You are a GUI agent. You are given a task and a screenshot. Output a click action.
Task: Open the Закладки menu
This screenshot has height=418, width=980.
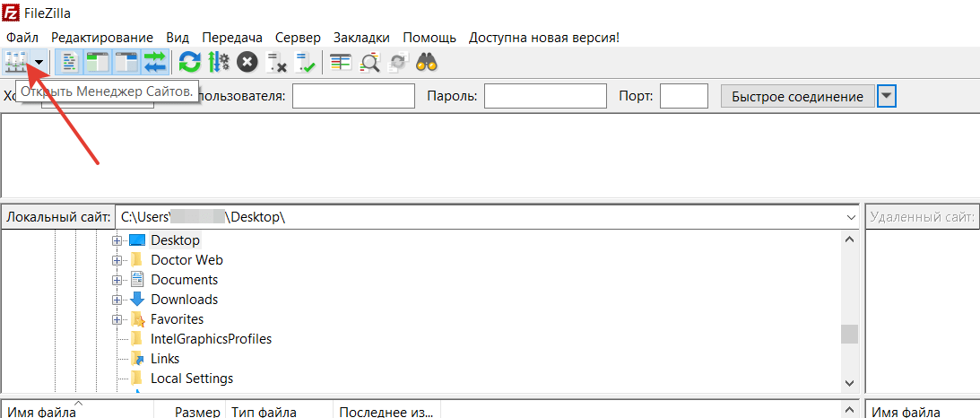click(x=362, y=38)
